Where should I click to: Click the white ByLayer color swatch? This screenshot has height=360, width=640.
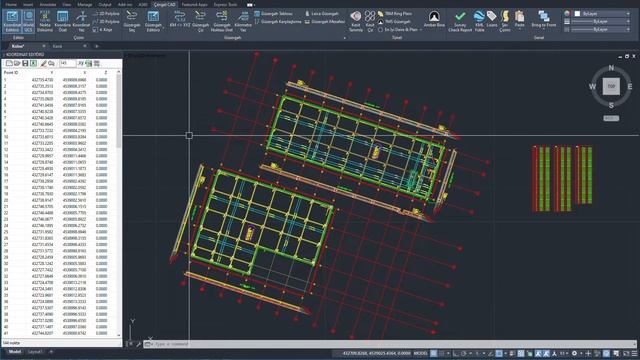coord(577,13)
